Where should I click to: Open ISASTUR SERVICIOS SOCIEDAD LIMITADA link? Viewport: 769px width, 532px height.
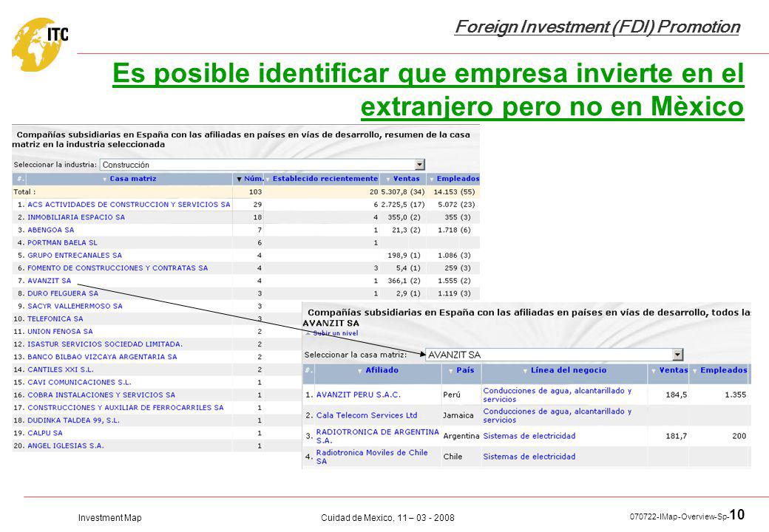pos(105,345)
